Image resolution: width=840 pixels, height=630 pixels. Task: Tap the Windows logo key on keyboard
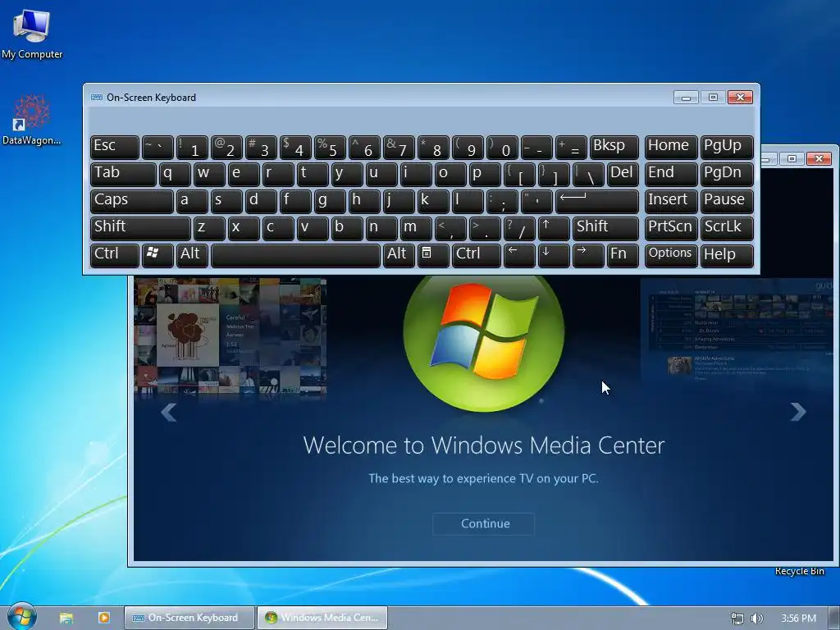pos(157,255)
